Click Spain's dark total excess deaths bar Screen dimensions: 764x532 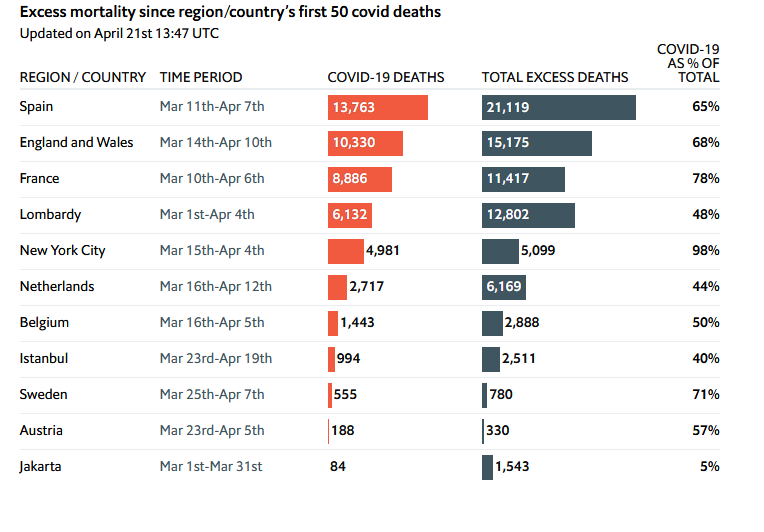point(558,107)
